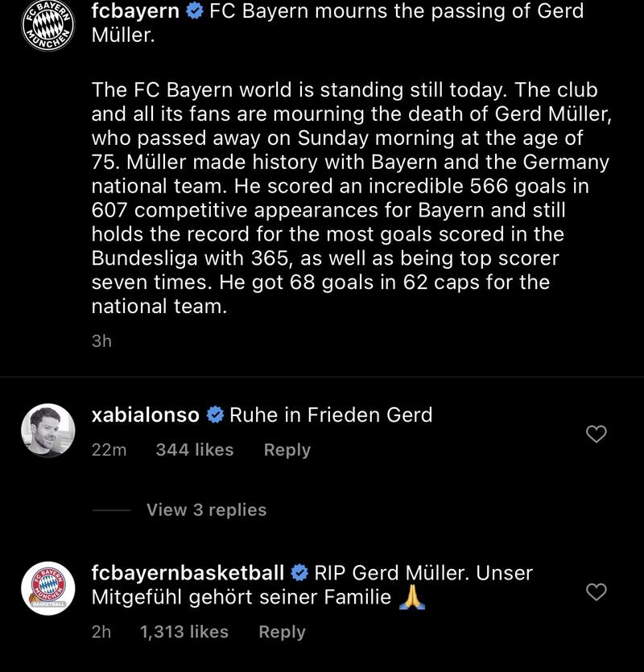The image size is (644, 672).
Task: Go to the xabialonso username profile
Action: [x=146, y=415]
